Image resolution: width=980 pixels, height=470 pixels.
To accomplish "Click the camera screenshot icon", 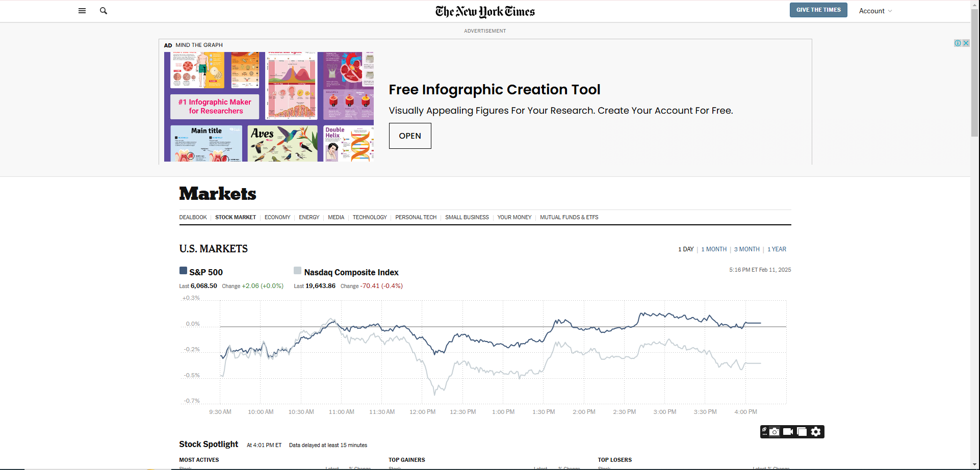I will coord(775,432).
